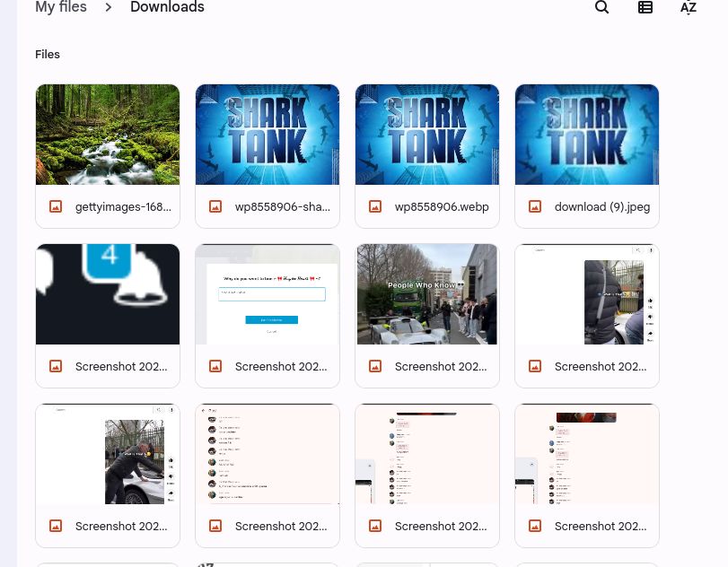Open Shark Tank thumbnail of download (9).jpeg
The width and height of the screenshot is (728, 567).
click(x=587, y=135)
